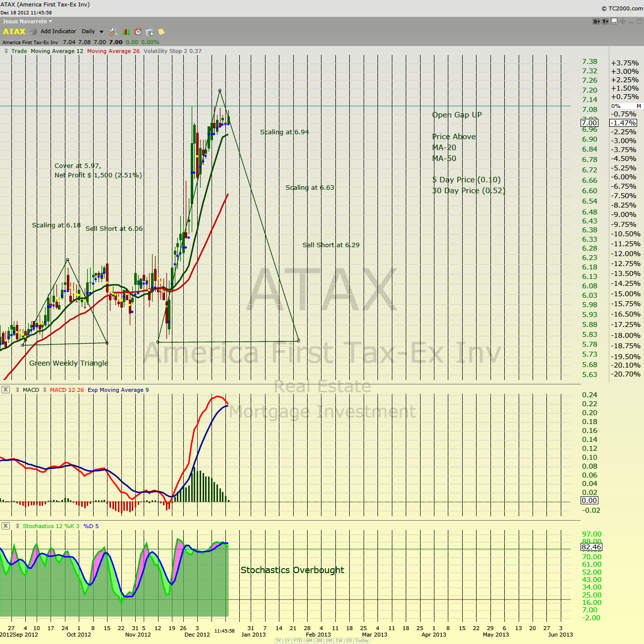The height and width of the screenshot is (644, 644).
Task: Select the 1M time range button
Action: coord(328,641)
